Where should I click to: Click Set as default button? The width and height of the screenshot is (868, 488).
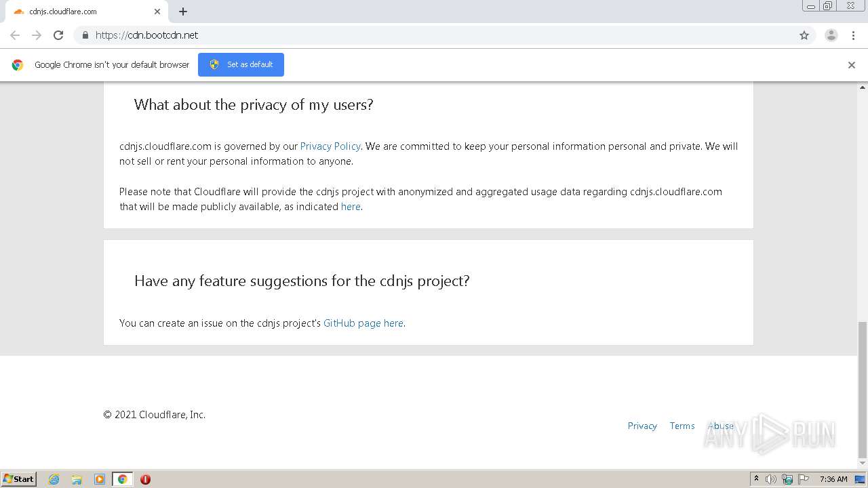[x=241, y=64]
